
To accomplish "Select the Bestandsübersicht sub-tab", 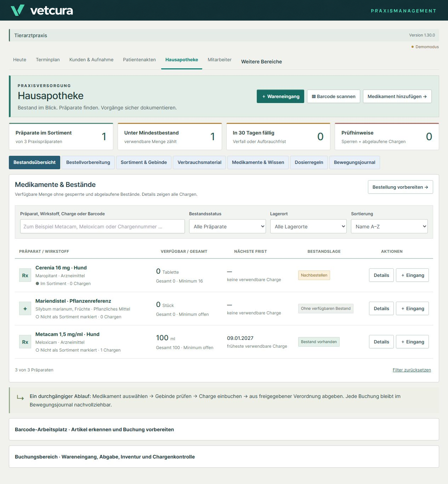I will click(x=34, y=163).
